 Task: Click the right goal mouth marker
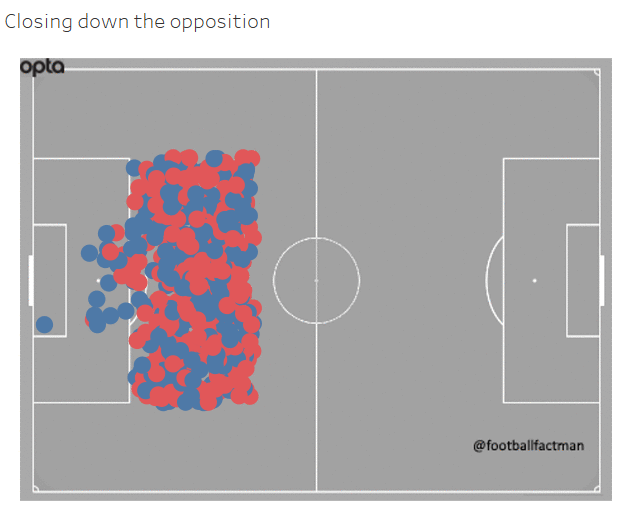pos(602,280)
